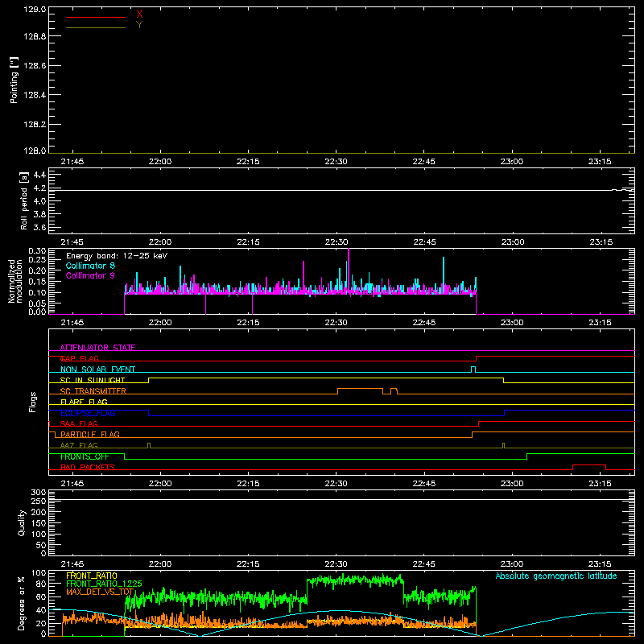Click the Flags axis title
Image resolution: width=644 pixels, height=644 pixels.
click(x=32, y=402)
